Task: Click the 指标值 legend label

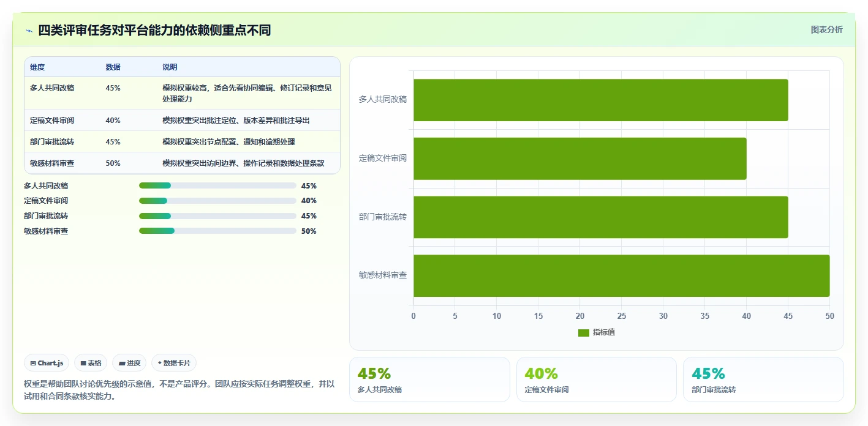Action: [x=604, y=332]
